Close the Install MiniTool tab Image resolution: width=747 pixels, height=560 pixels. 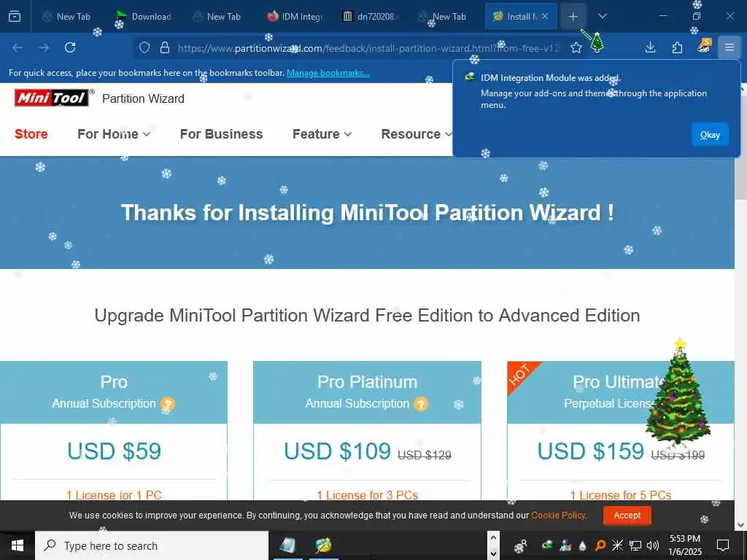pos(545,16)
